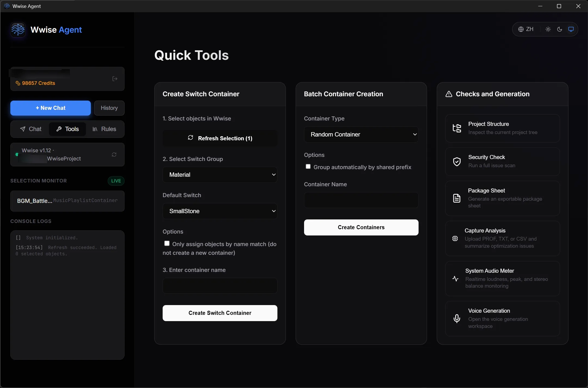Open Capture Analysis upload tool
Viewport: 588px width, 388px height.
(x=502, y=238)
